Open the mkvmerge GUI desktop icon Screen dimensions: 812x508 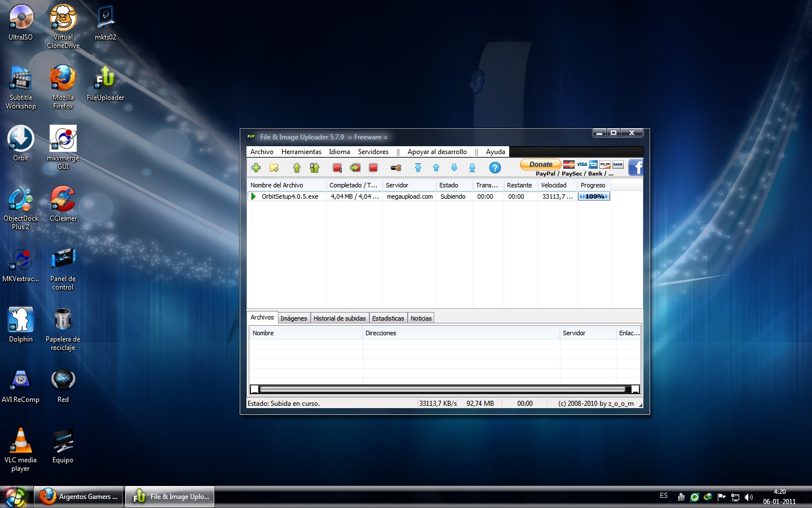63,147
